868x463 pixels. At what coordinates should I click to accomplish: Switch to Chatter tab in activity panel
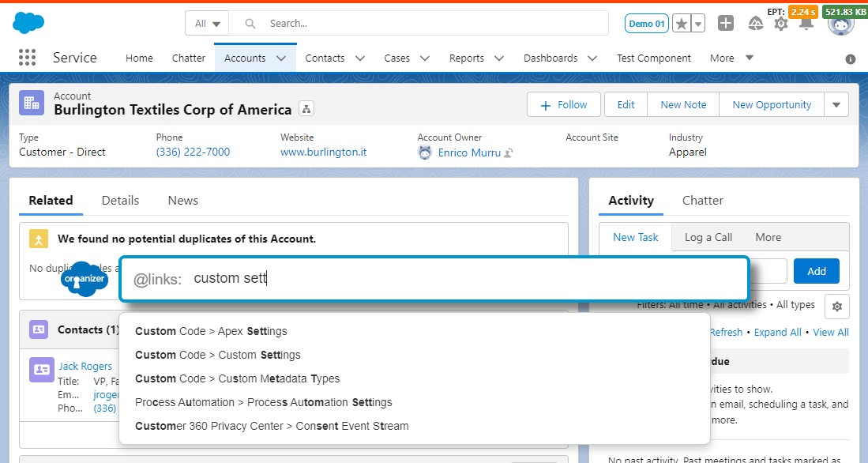pyautogui.click(x=702, y=201)
